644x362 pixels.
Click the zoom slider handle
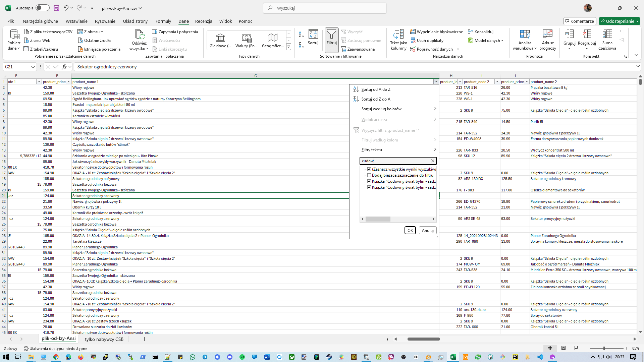604,349
